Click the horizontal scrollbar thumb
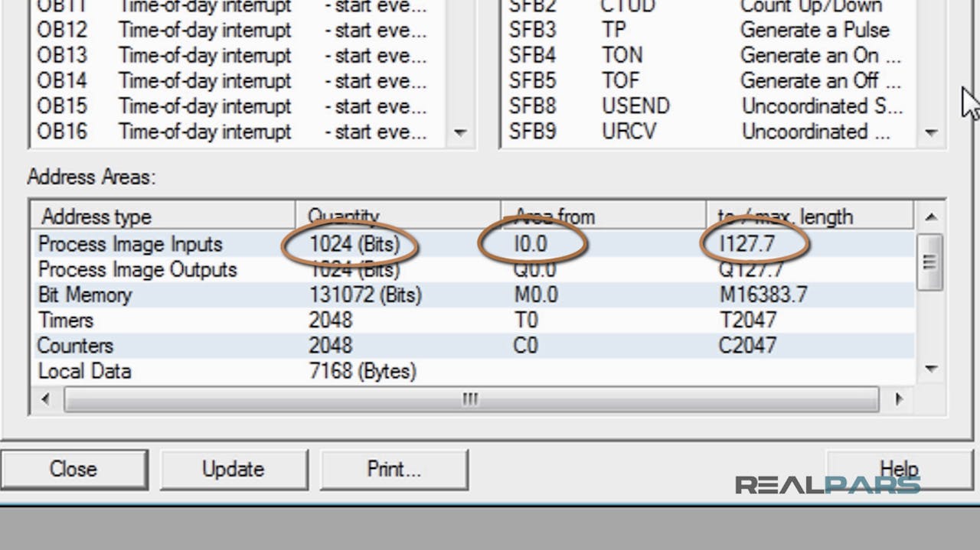 pos(470,399)
